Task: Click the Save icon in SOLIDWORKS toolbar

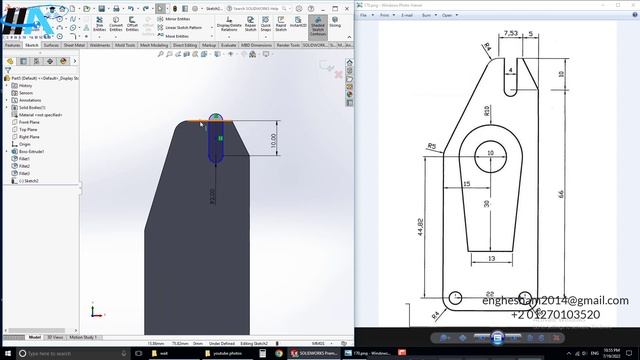Action: tap(101, 9)
